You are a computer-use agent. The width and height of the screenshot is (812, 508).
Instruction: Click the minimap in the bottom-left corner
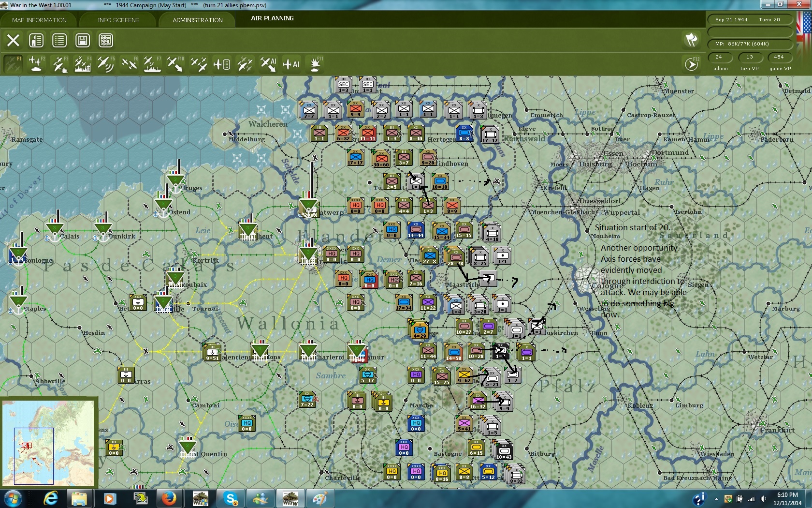[48, 443]
